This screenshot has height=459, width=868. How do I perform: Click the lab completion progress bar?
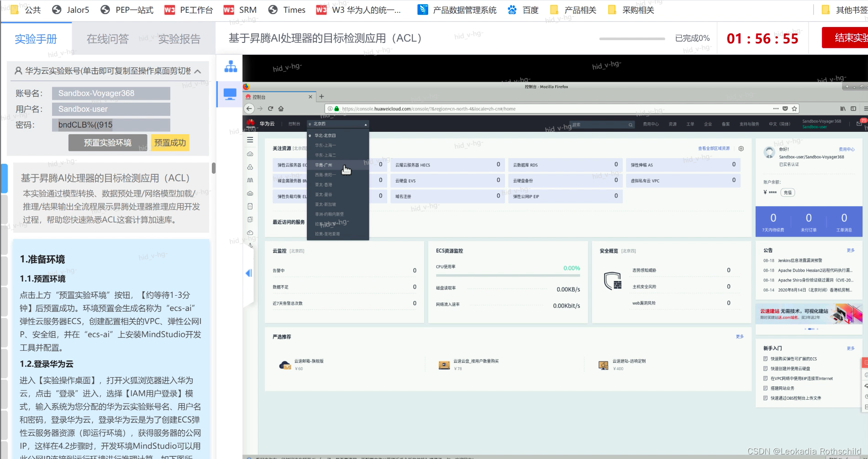click(x=632, y=39)
